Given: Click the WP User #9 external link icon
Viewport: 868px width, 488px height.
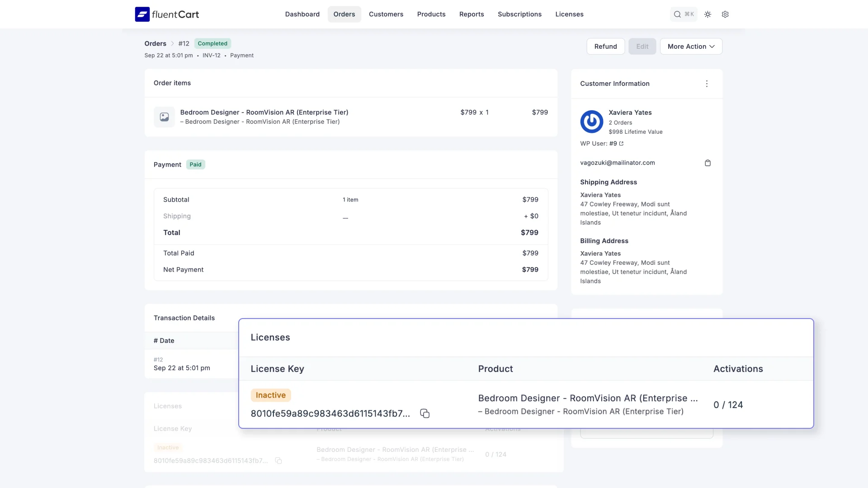Looking at the screenshot, I should (x=621, y=144).
